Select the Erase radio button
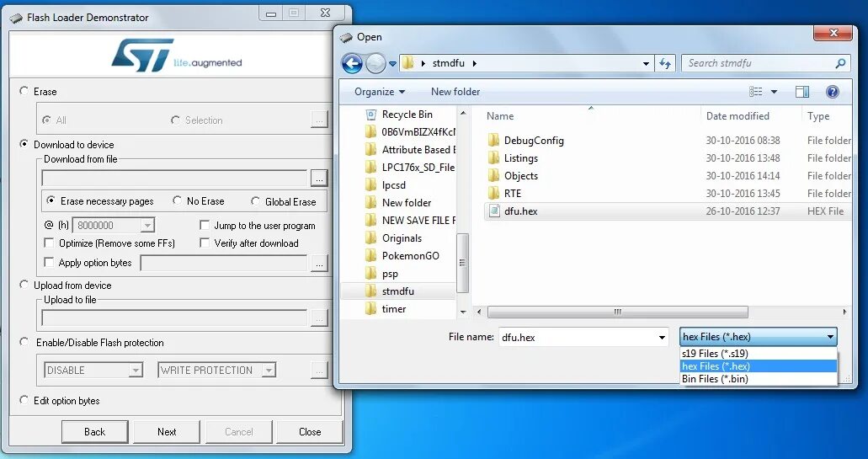Image resolution: width=868 pixels, height=459 pixels. (24, 91)
